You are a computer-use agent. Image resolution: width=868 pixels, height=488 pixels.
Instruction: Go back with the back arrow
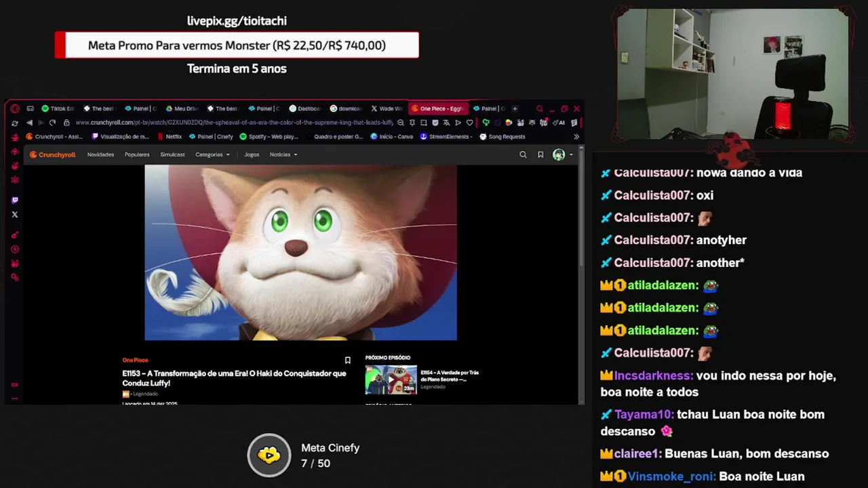tap(29, 123)
